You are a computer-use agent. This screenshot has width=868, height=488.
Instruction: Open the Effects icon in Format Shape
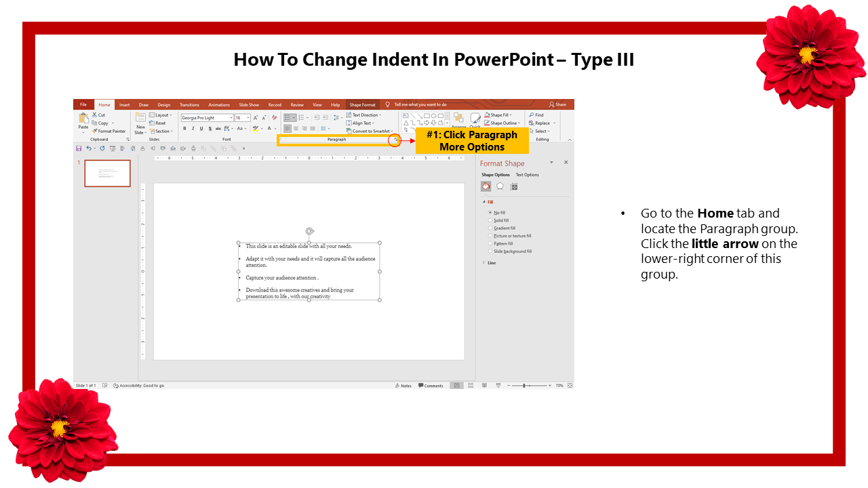pyautogui.click(x=500, y=186)
